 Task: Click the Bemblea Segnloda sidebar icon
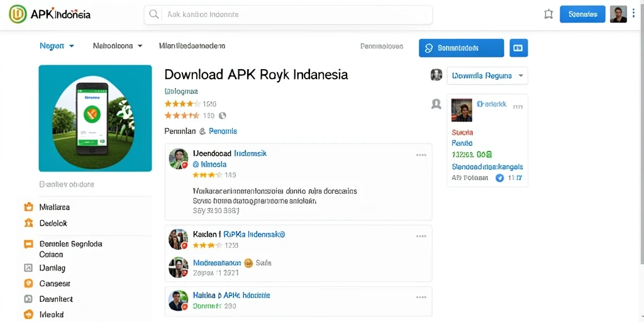[28, 244]
